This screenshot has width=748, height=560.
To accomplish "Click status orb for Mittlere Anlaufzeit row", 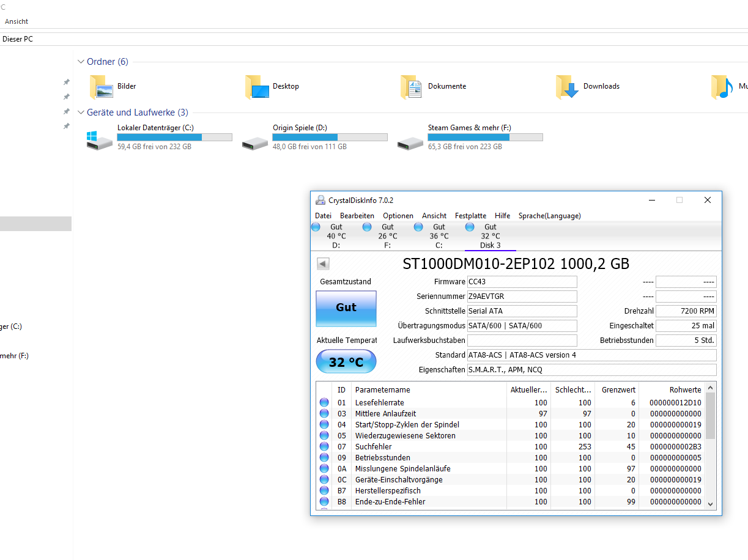I will [x=324, y=413].
